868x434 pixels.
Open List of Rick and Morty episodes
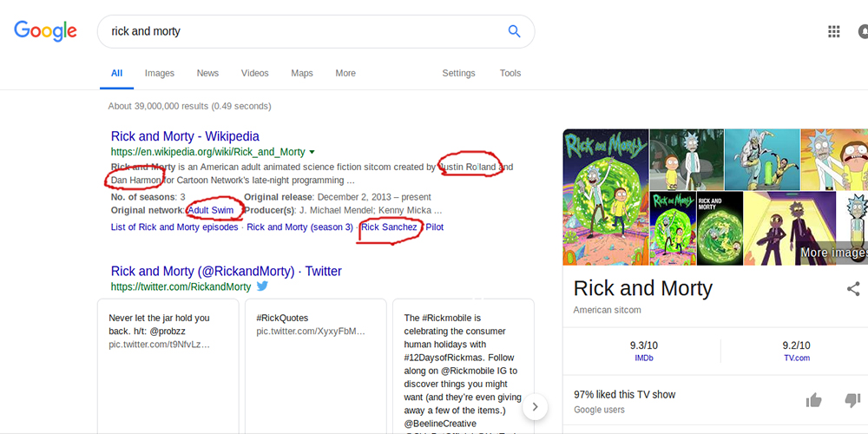click(x=174, y=227)
